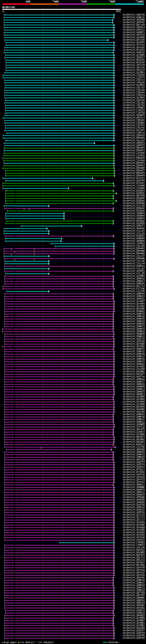This screenshot has width=146, height=644.
Task: Select the UniRef100_P17196 label
Action: [134, 289]
